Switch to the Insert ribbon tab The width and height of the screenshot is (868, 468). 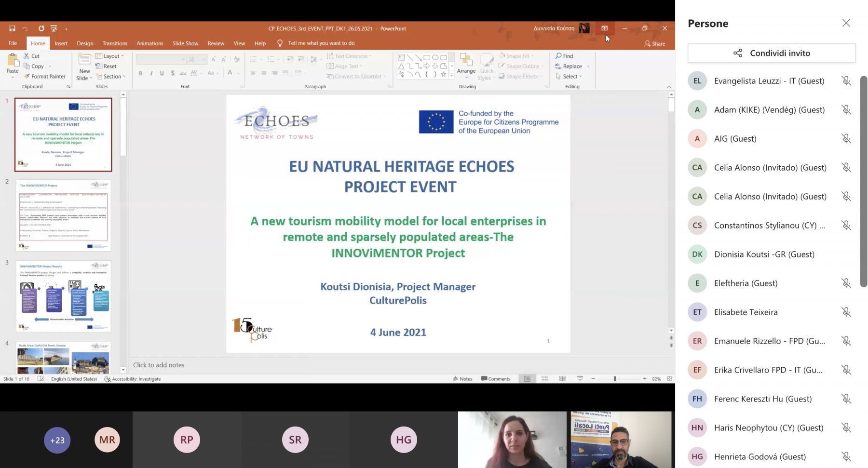tap(61, 43)
